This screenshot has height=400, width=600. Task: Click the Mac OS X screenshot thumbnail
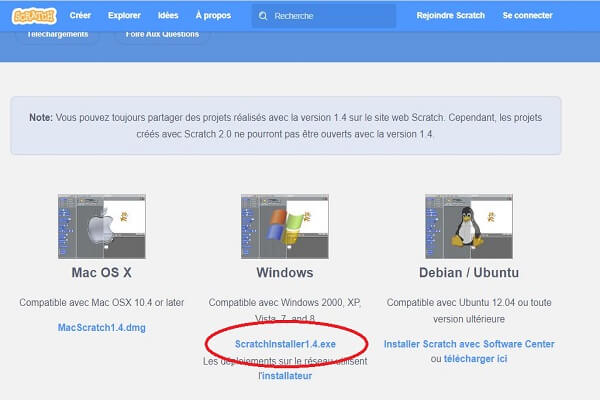(102, 226)
